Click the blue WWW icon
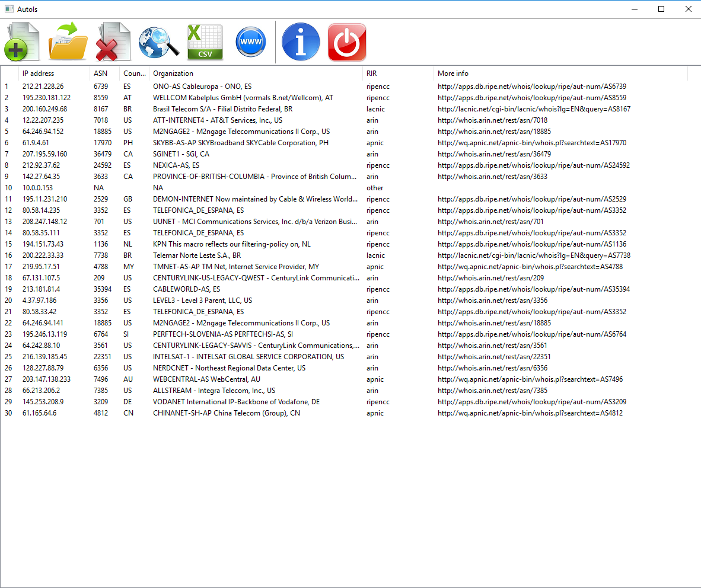Image resolution: width=701 pixels, height=588 pixels. click(251, 41)
